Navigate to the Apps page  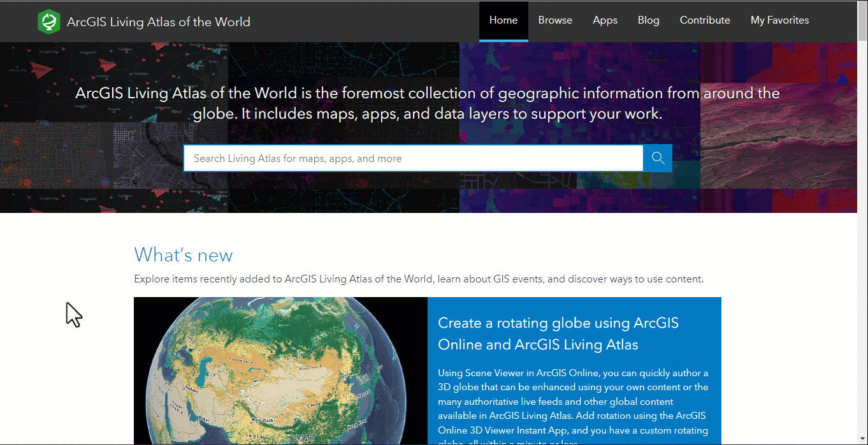(604, 20)
